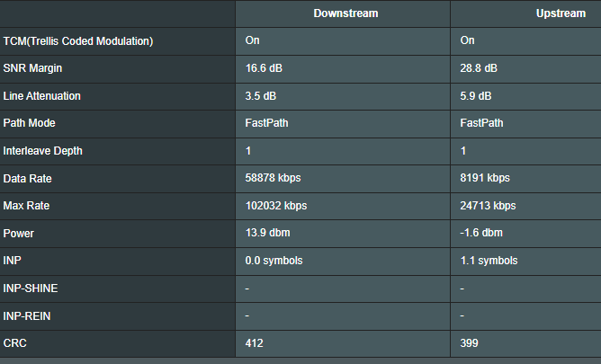601x364 pixels.
Task: Click the 28.8 dB upstream SNR value
Action: tap(479, 68)
